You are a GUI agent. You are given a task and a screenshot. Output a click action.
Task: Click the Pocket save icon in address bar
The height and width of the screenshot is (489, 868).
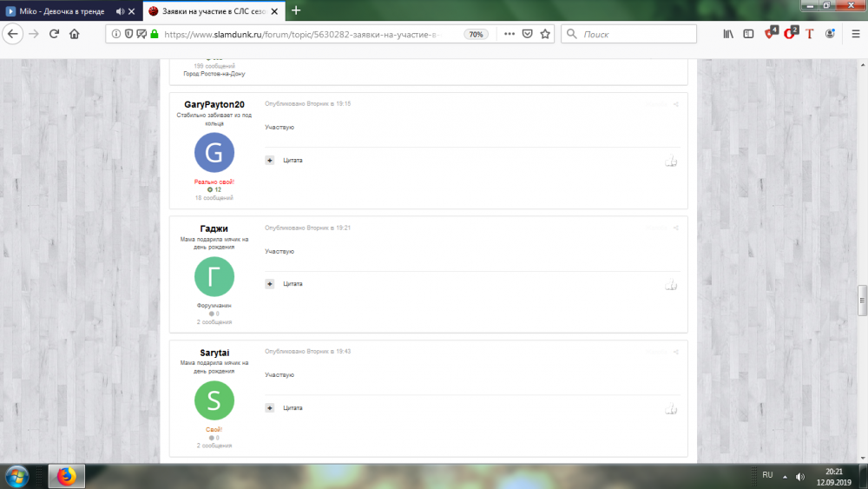pyautogui.click(x=527, y=34)
